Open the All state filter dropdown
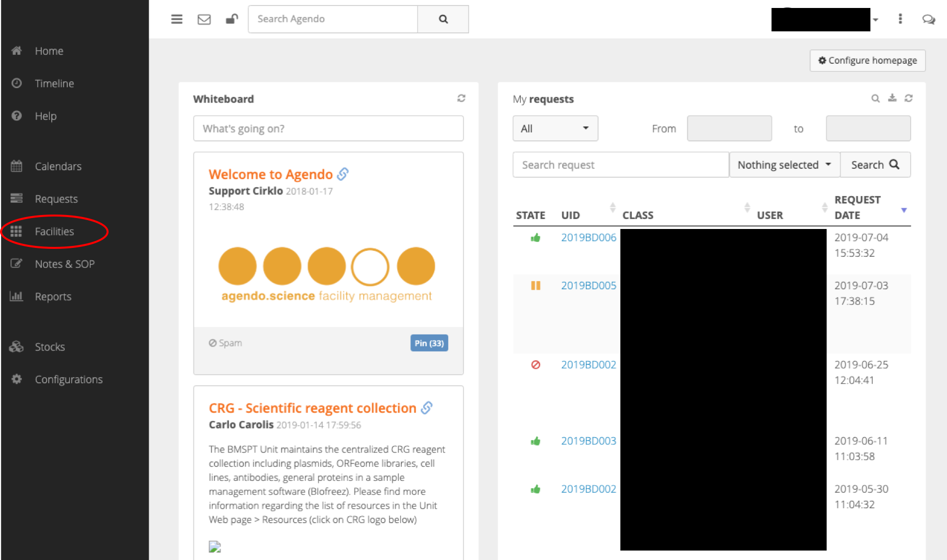947x560 pixels. coord(555,129)
